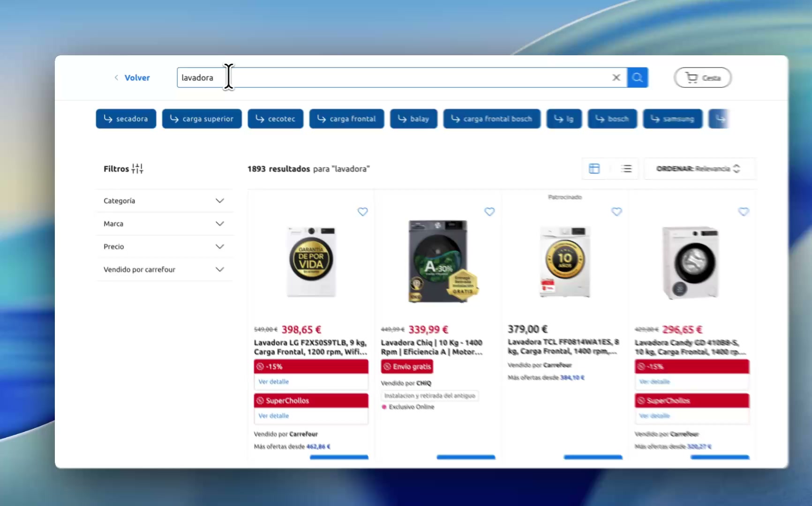
Task: Click the blue magnifier search button
Action: click(x=638, y=78)
